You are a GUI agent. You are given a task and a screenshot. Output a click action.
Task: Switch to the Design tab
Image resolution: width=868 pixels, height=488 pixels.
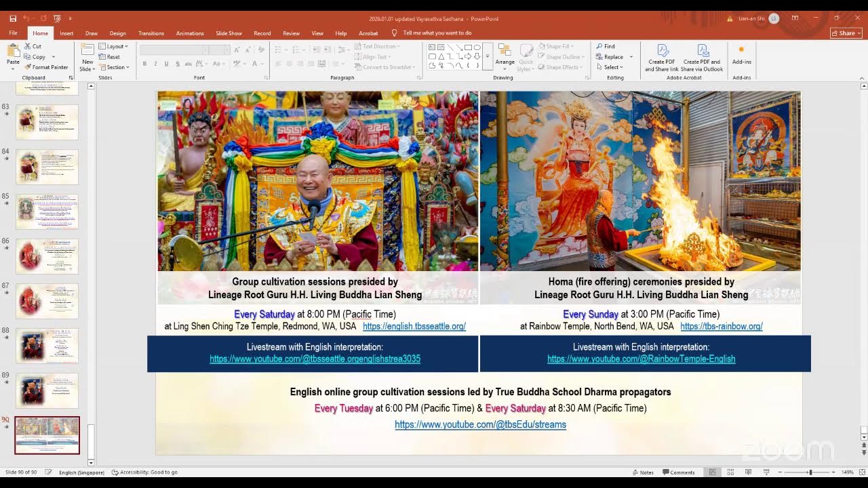coord(118,33)
